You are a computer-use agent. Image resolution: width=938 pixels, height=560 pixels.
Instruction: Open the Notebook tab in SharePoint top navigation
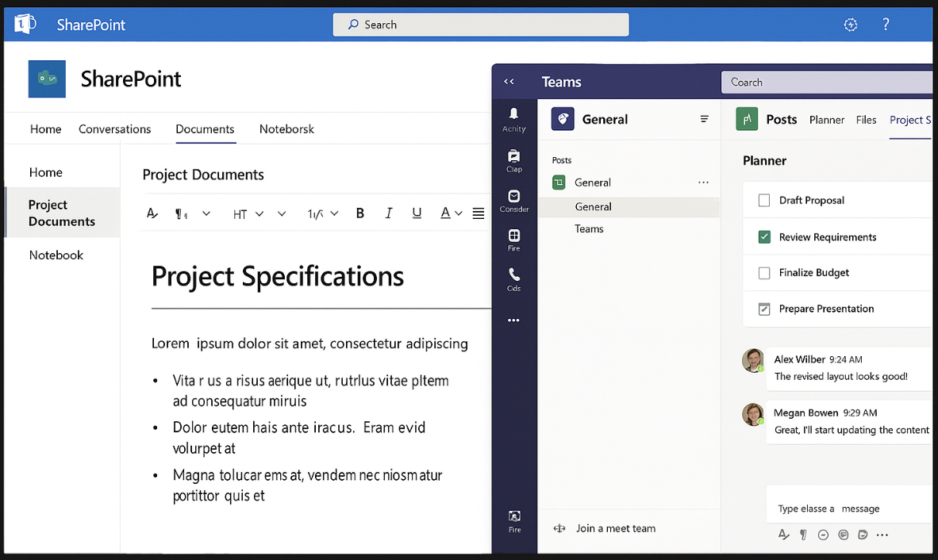click(286, 129)
